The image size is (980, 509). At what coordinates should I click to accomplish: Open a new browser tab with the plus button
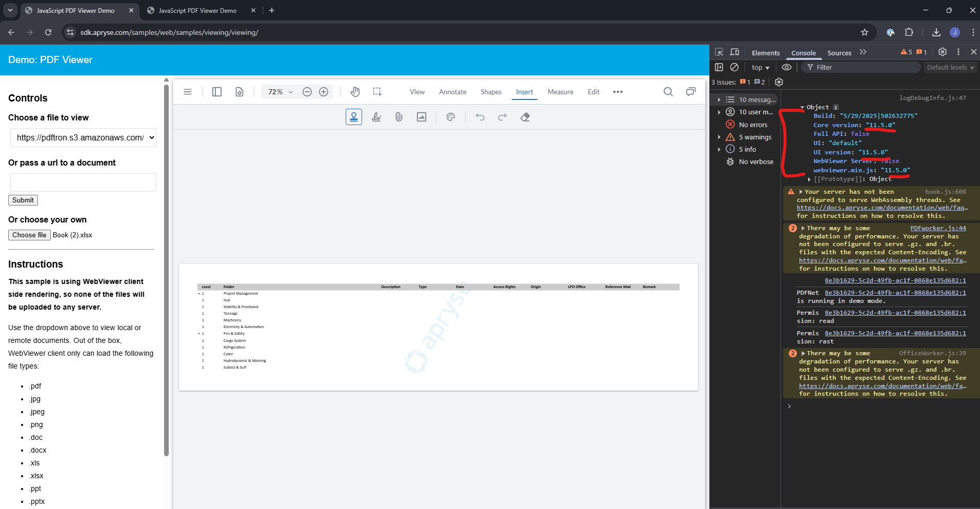(x=272, y=10)
